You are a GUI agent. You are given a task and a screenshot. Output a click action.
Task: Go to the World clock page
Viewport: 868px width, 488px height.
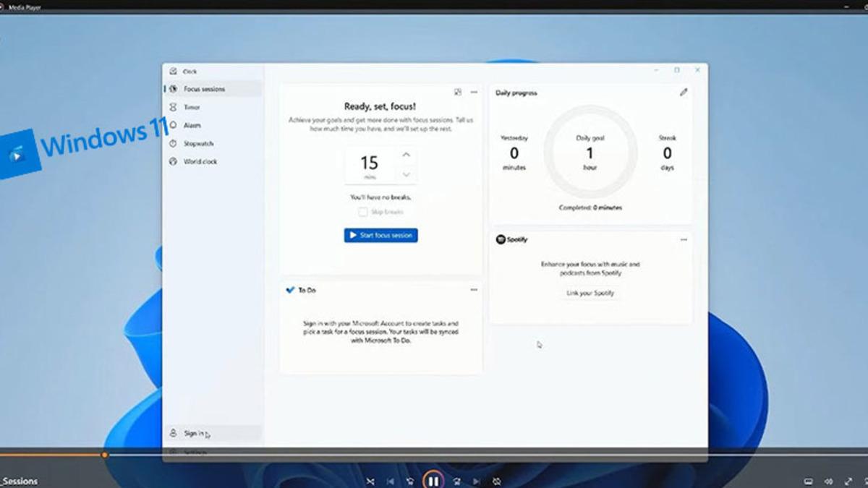coord(200,162)
